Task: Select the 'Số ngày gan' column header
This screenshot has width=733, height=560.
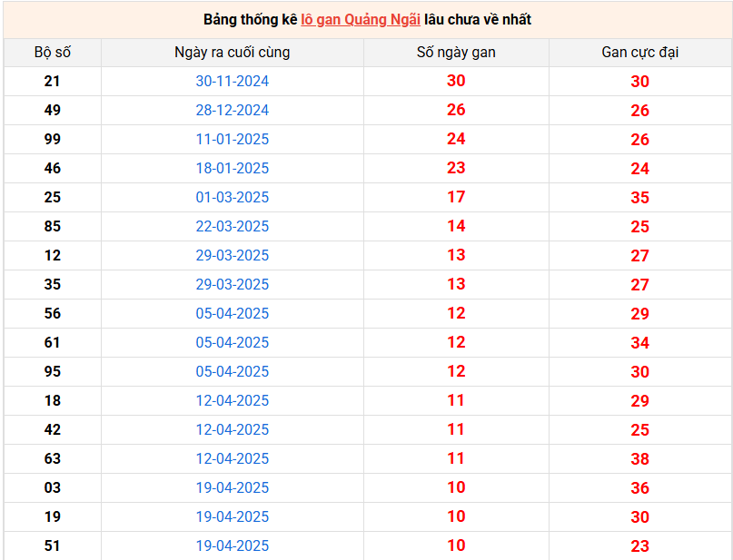Action: 456,52
